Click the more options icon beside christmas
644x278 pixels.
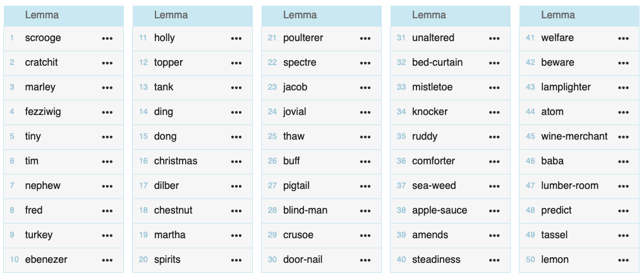pos(236,161)
